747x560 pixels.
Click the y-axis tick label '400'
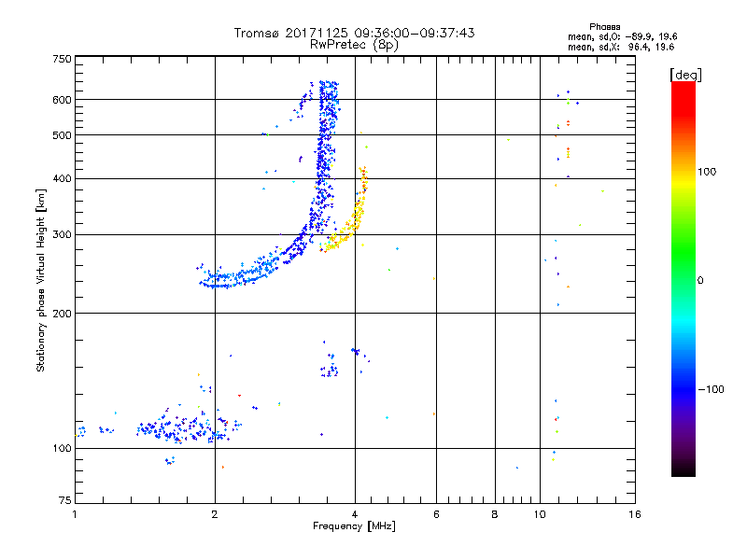63,179
